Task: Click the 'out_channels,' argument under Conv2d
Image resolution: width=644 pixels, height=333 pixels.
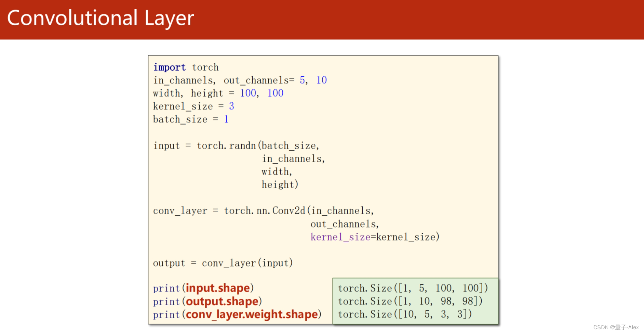Action: tap(345, 224)
